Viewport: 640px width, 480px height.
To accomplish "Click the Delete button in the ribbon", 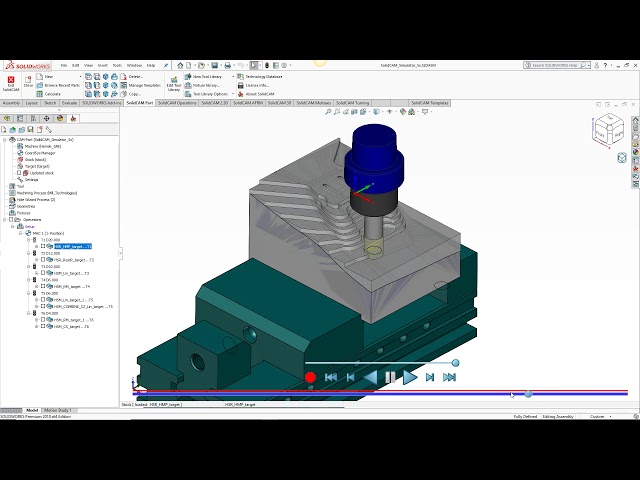I will click(131, 76).
